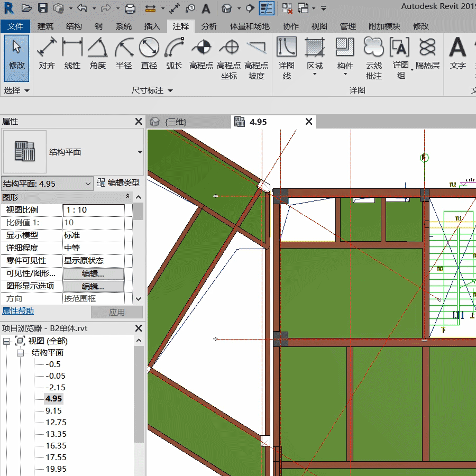This screenshot has height=476, width=476.
Task: Toggle thin lines display in quick access toolbar
Action: (x=267, y=8)
